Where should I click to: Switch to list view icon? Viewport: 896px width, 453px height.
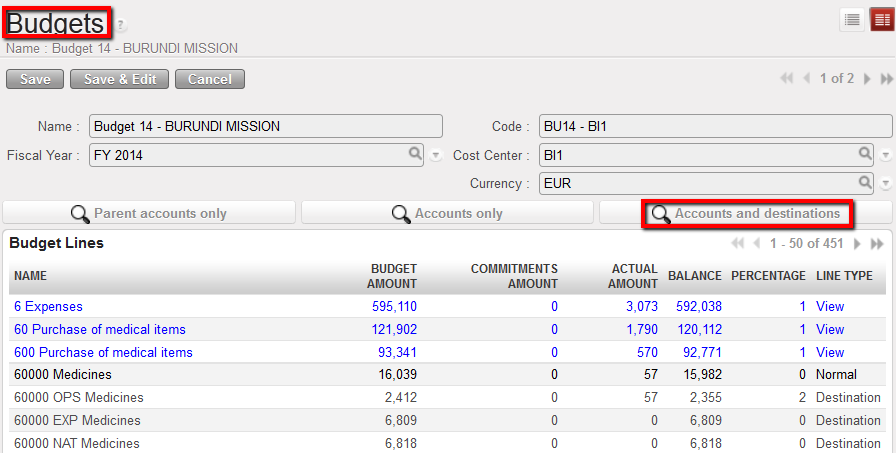[852, 21]
